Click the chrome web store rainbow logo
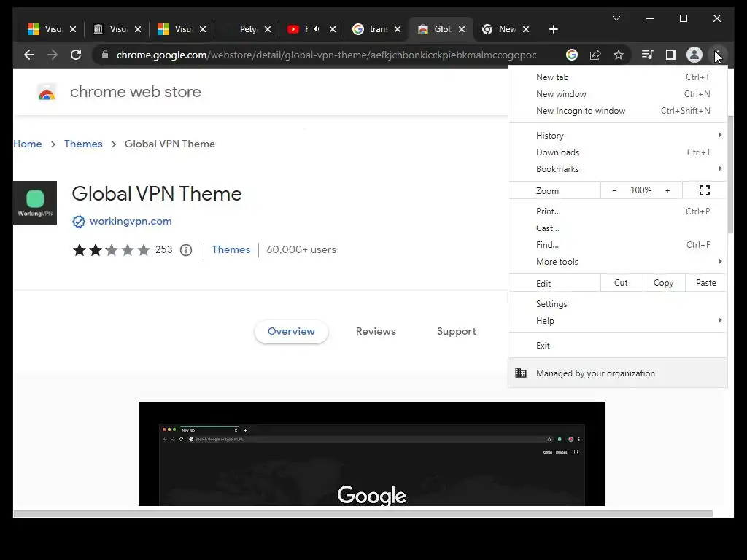Viewport: 747px width, 560px height. [x=46, y=92]
